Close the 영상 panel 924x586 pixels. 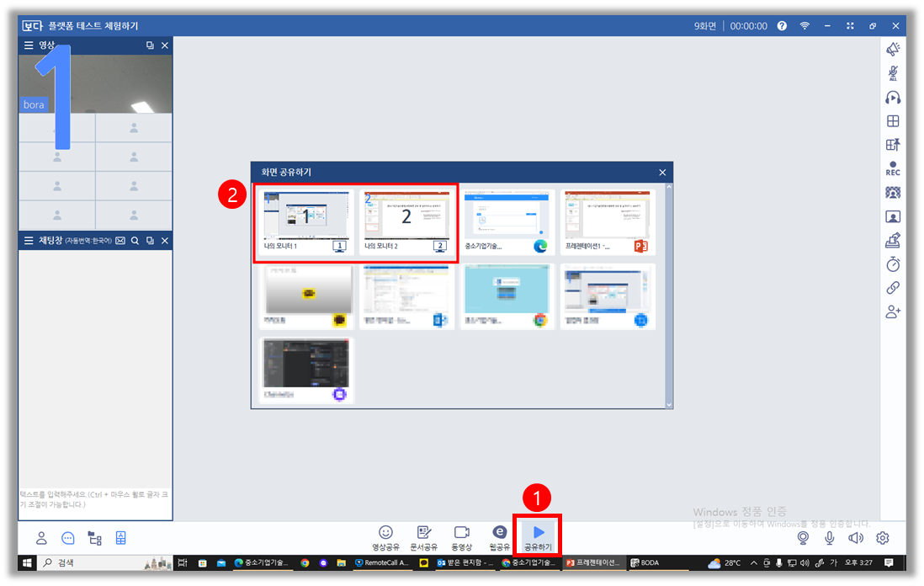165,45
